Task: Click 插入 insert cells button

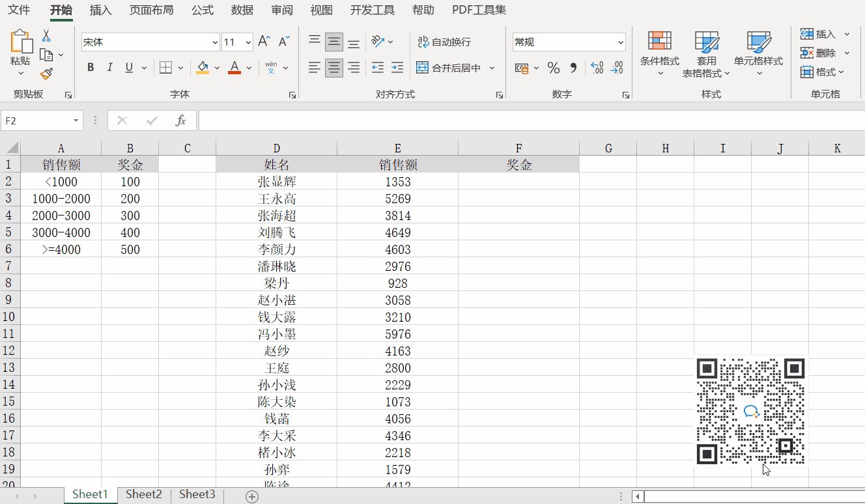Action: (818, 34)
